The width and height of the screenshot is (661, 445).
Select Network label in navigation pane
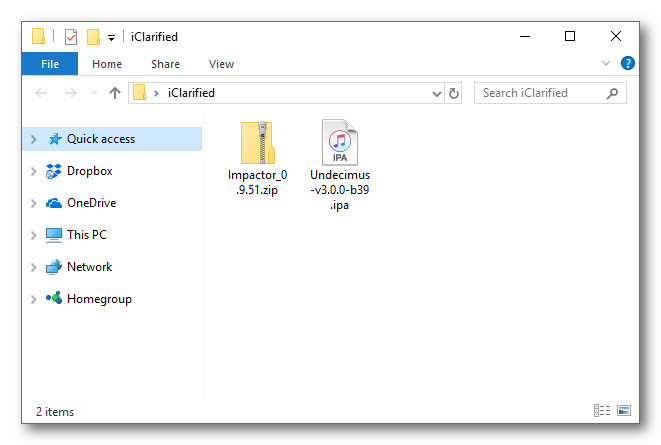click(x=89, y=267)
